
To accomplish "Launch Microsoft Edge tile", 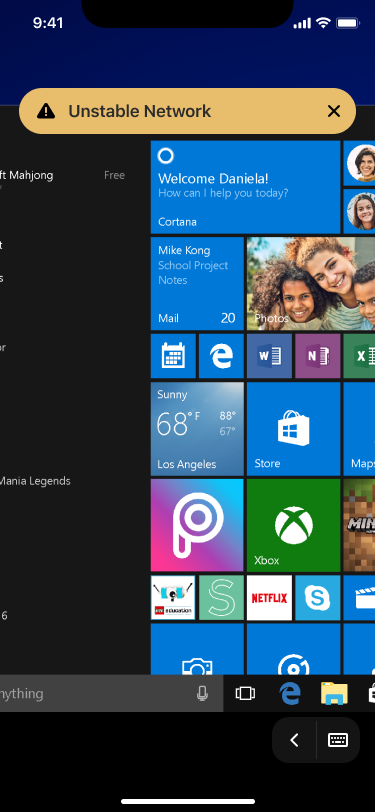I will coord(221,356).
